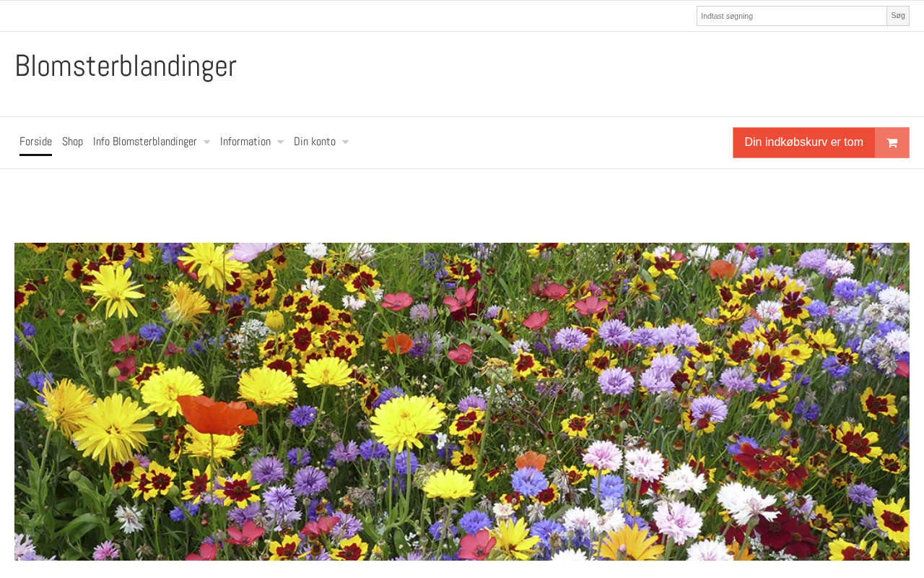
Task: Click the wildflower meadow banner image
Action: tap(462, 402)
